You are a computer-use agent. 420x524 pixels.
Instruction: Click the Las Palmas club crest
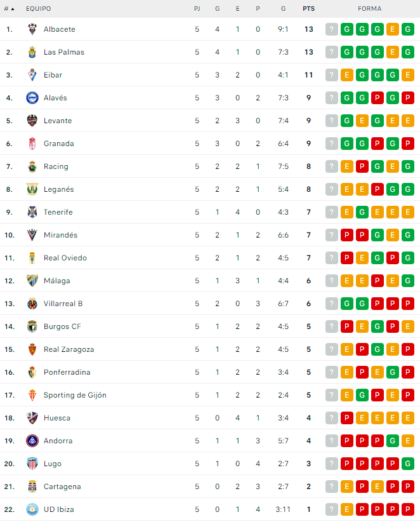(32, 52)
